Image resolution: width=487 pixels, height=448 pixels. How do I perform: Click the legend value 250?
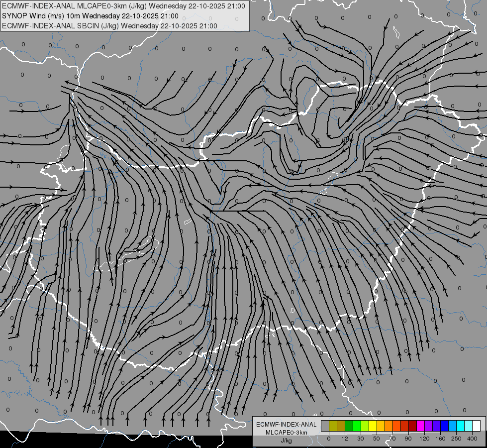coord(457,439)
